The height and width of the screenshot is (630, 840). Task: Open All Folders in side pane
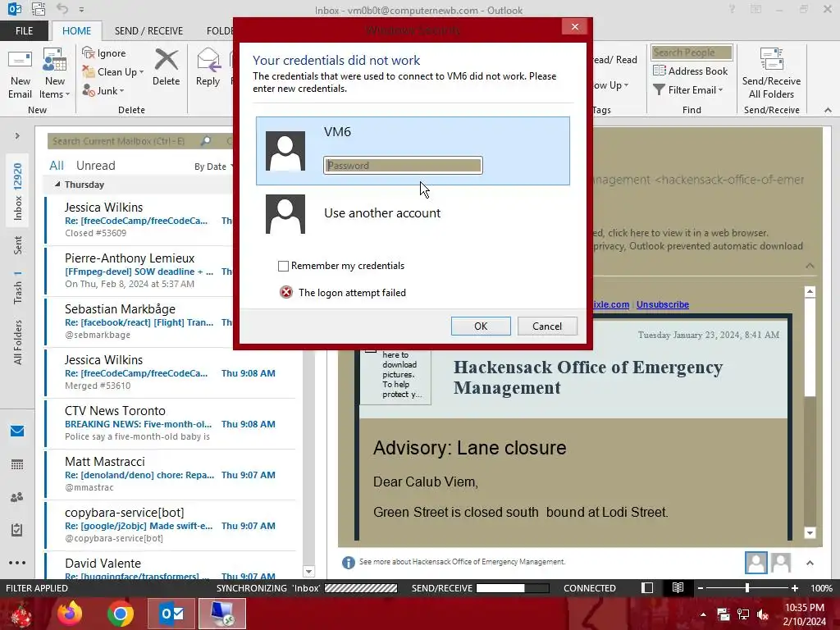[x=18, y=342]
